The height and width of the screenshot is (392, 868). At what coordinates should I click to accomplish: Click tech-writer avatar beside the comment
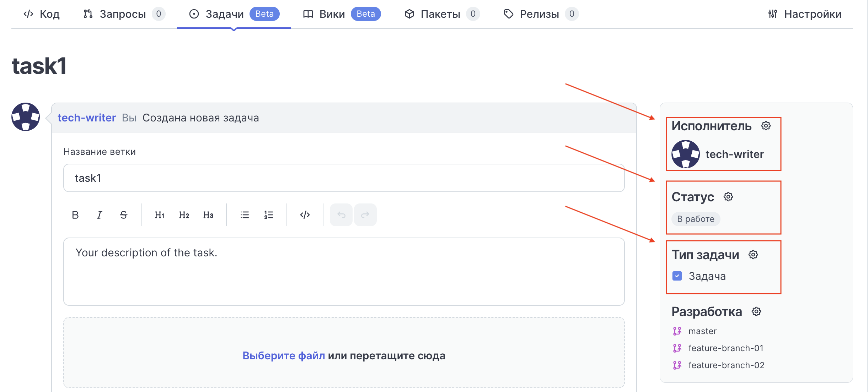26,117
